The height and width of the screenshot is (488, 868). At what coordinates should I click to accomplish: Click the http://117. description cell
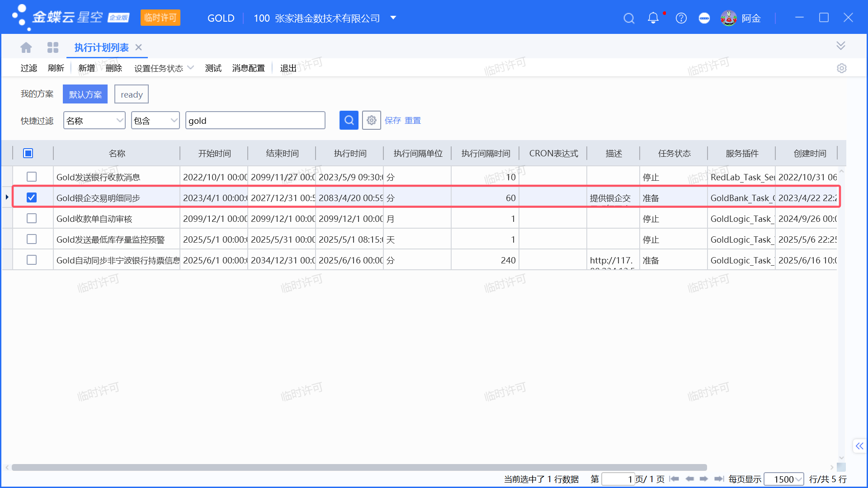(613, 260)
